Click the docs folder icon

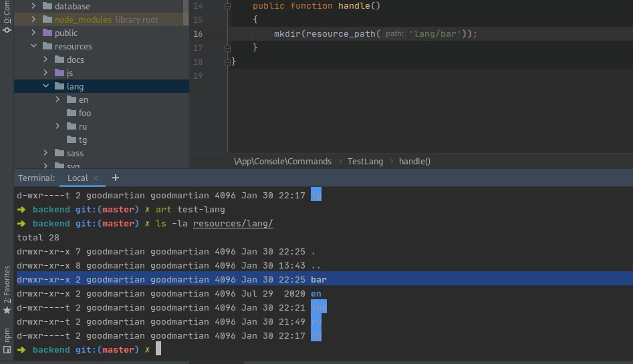[59, 59]
